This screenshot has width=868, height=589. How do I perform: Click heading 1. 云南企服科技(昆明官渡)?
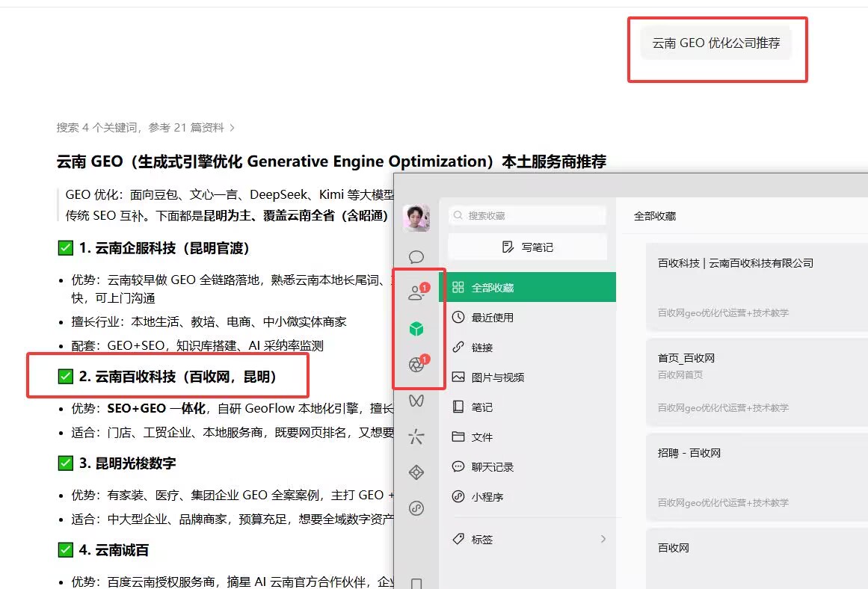[154, 247]
